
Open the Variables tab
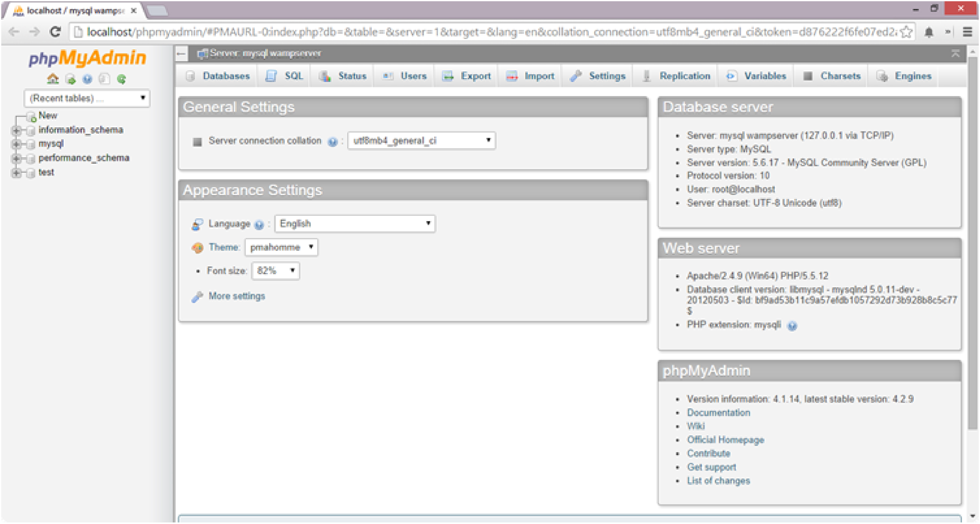pos(756,76)
